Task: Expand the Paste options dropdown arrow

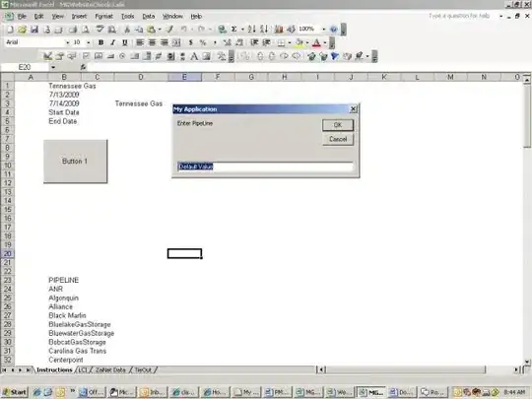Action: coord(160,30)
